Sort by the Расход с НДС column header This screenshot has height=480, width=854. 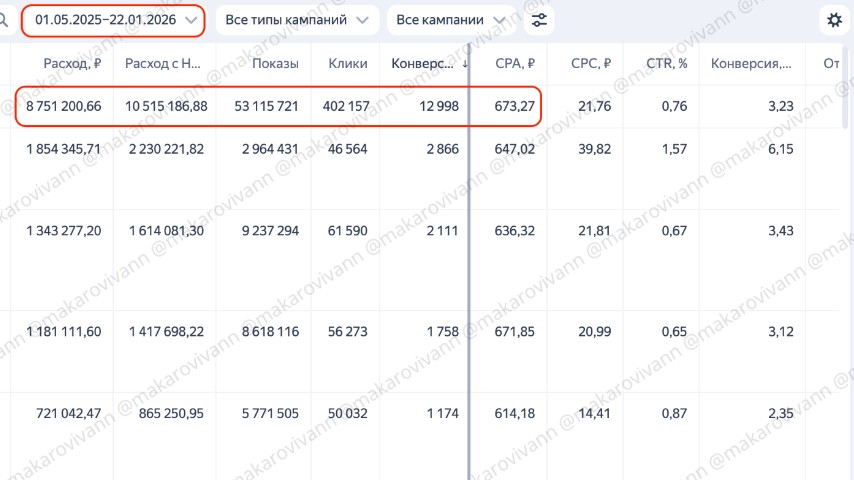point(163,64)
